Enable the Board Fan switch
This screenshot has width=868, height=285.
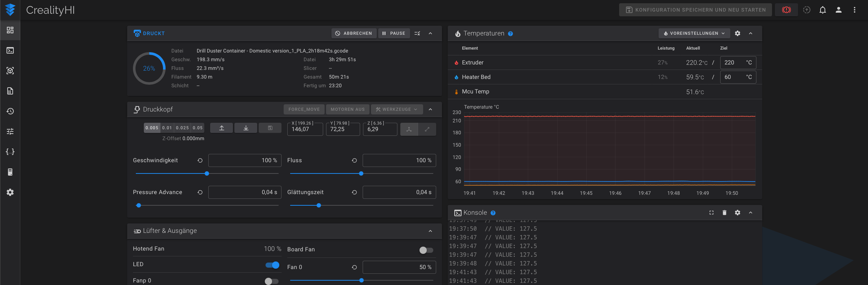coord(426,250)
